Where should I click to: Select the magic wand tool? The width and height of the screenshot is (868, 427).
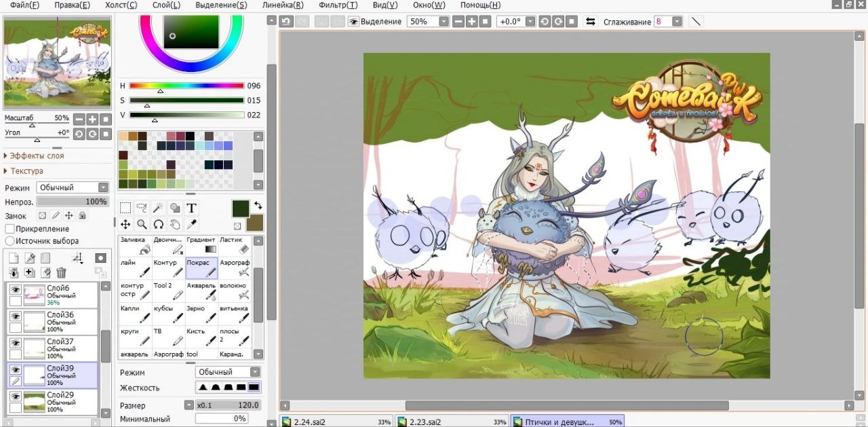click(x=159, y=208)
